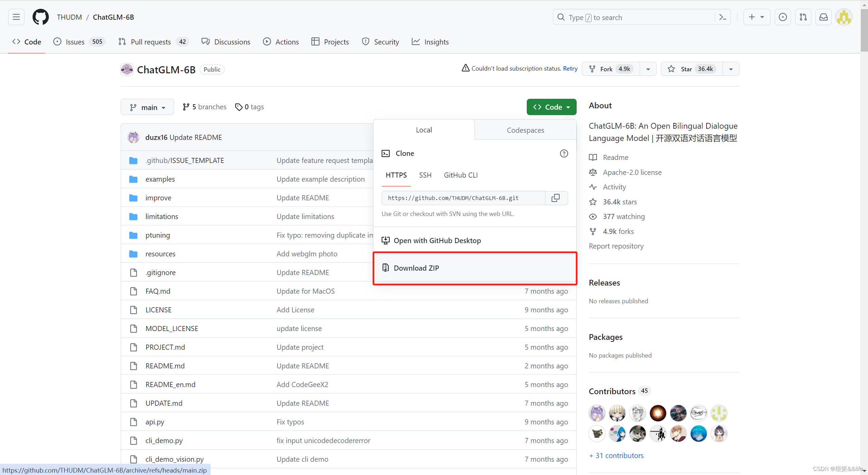This screenshot has height=475, width=868.
Task: Click the Clone help question mark icon
Action: pos(564,153)
